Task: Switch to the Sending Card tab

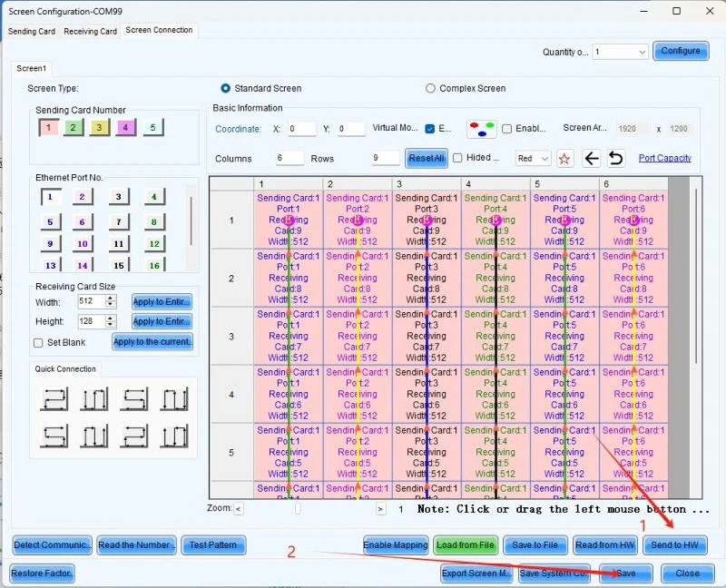Action: tap(32, 32)
